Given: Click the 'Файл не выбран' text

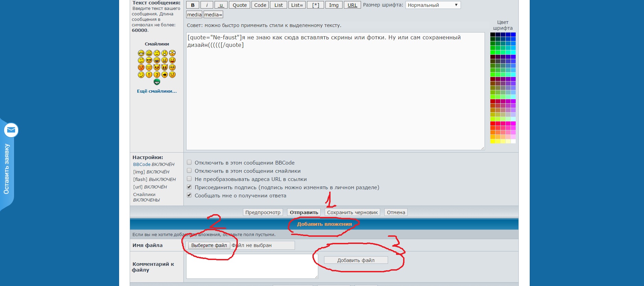Looking at the screenshot, I should pyautogui.click(x=252, y=245).
